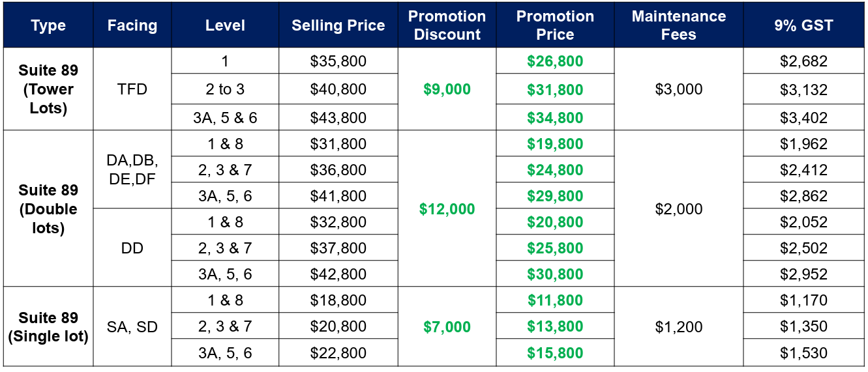This screenshot has height=372, width=868.
Task: Select the $9,000 promotion discount
Action: (x=447, y=89)
